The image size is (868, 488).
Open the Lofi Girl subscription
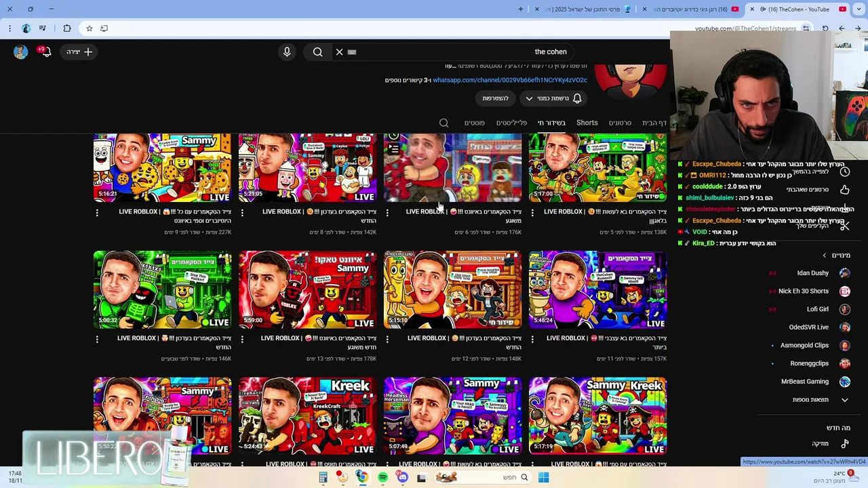[x=810, y=309]
